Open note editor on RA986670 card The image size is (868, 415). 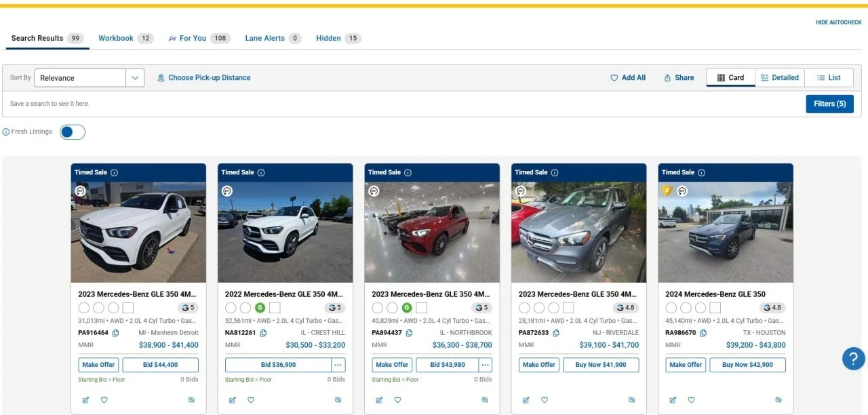(673, 400)
